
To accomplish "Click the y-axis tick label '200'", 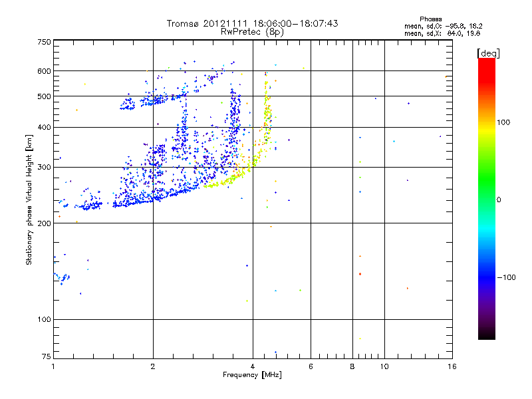I will [45, 223].
